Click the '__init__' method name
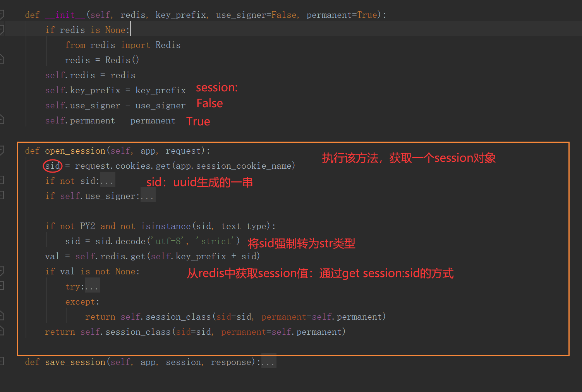 [x=65, y=15]
